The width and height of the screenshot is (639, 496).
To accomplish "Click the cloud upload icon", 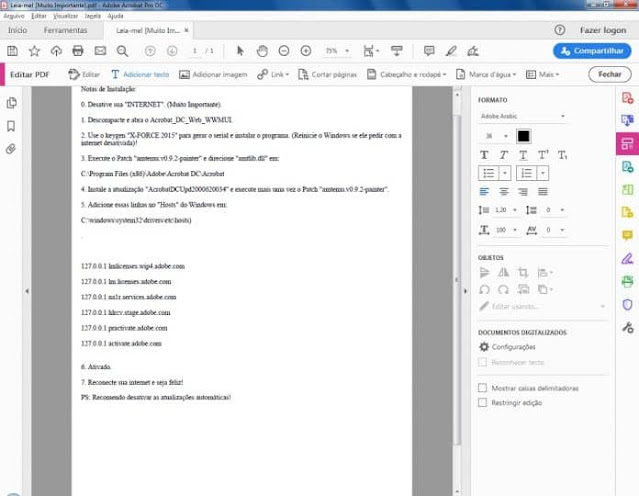I will click(56, 51).
